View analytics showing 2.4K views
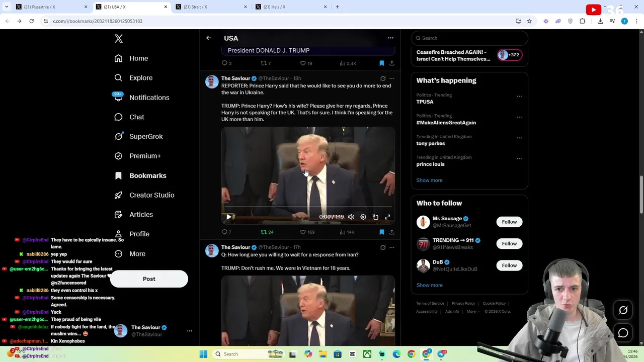The height and width of the screenshot is (362, 644). tap(348, 63)
